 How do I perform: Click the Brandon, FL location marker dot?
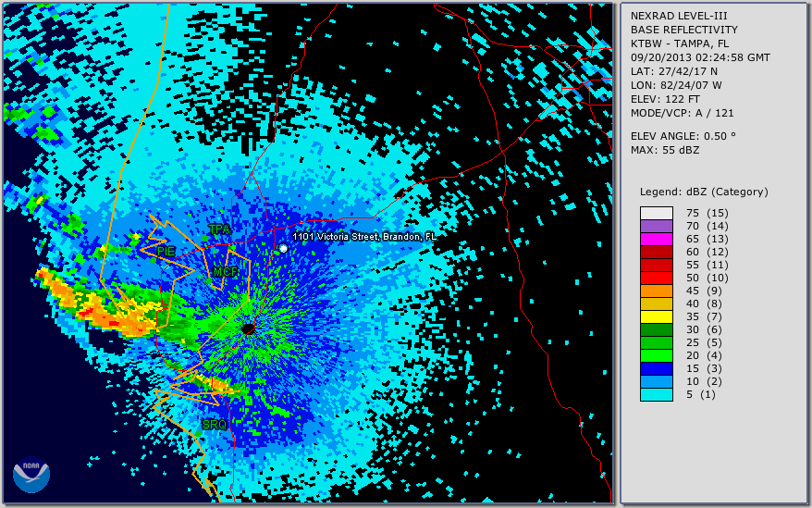coord(283,249)
